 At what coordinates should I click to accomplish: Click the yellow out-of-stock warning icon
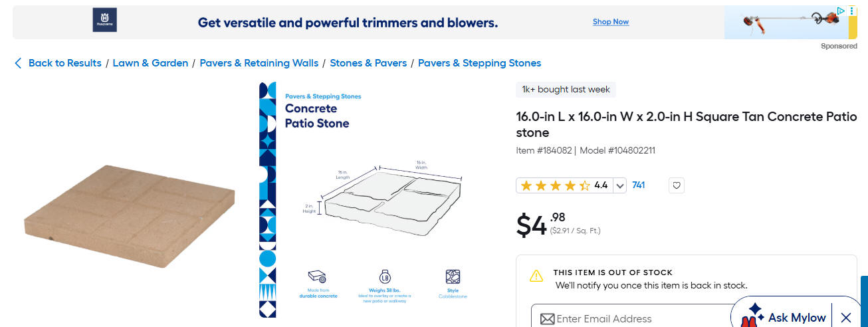[x=536, y=276]
